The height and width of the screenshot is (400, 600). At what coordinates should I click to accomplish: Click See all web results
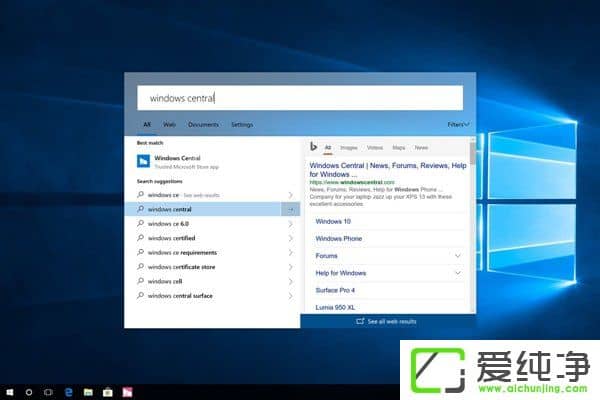392,321
